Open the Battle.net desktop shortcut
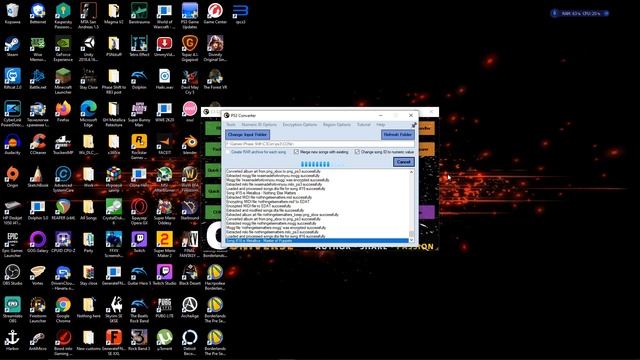 (38, 79)
